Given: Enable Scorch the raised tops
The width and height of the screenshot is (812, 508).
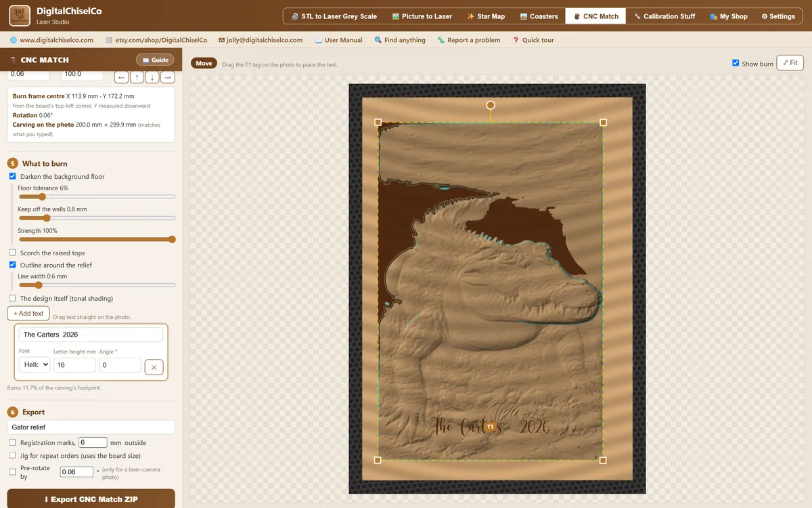Looking at the screenshot, I should 13,253.
